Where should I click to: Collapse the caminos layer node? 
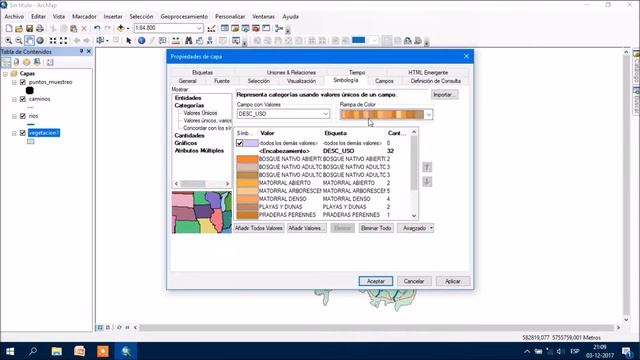pyautogui.click(x=14, y=100)
